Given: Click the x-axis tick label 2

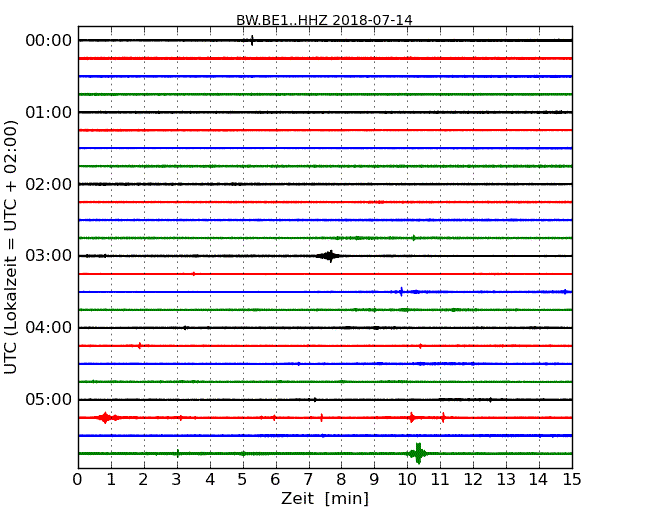Looking at the screenshot, I should 144,479.
